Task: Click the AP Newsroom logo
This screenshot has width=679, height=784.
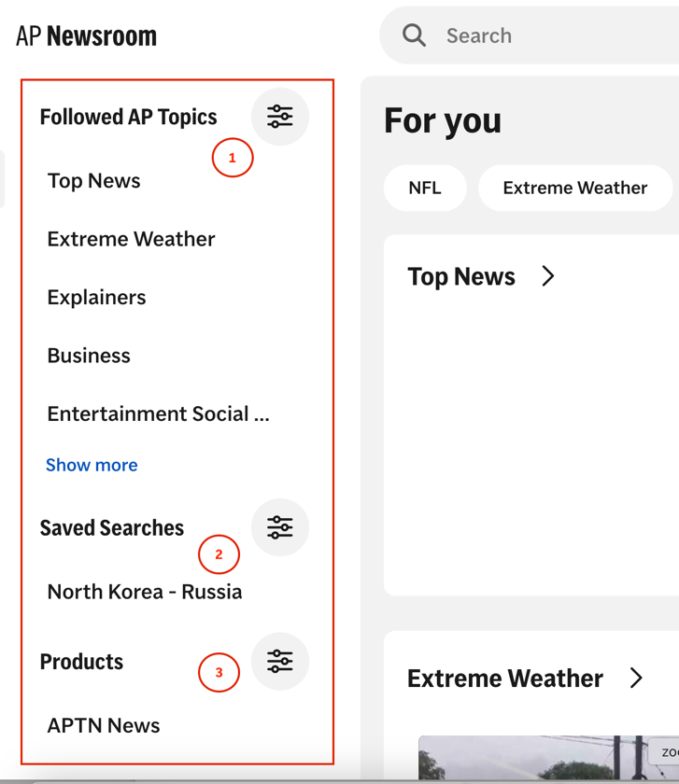Action: click(x=86, y=36)
